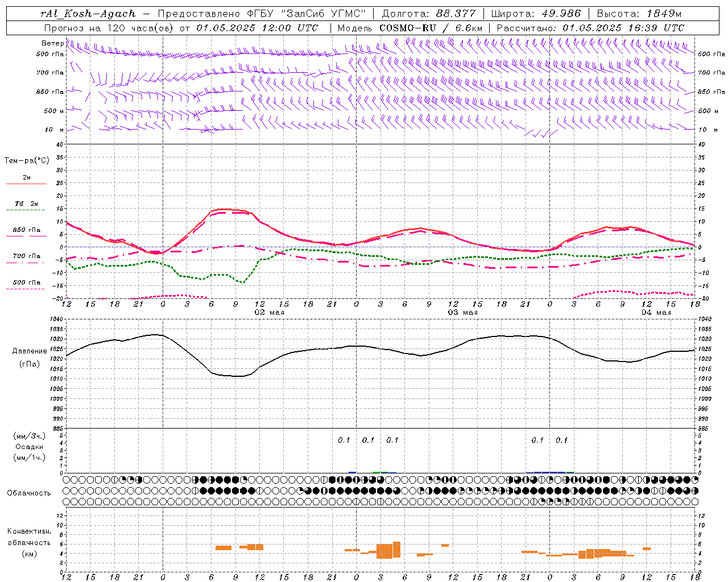Click the Модель COSMO-RU / 6.6км label

point(410,28)
